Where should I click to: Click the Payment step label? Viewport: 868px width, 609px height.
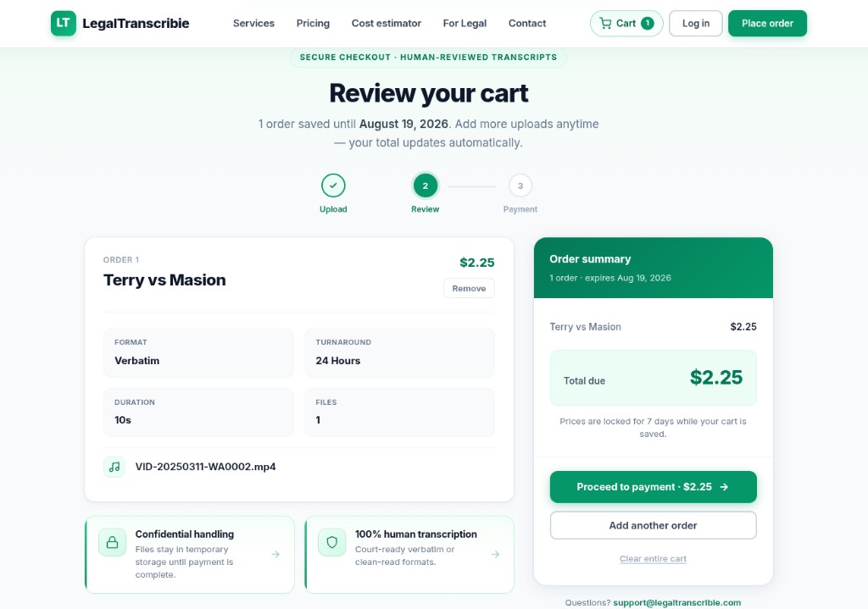[x=520, y=209]
